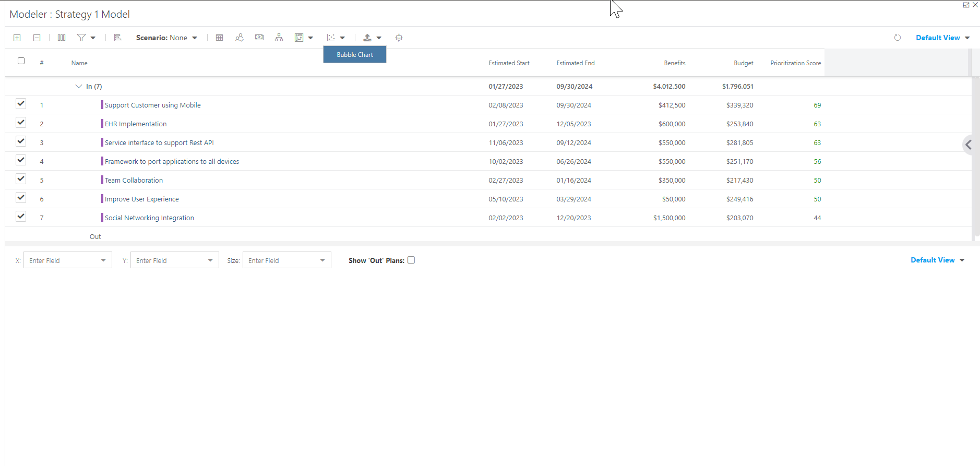Screen dimensions: 980x466
Task: Expand the roadmap board dropdown arrow
Action: click(310, 38)
